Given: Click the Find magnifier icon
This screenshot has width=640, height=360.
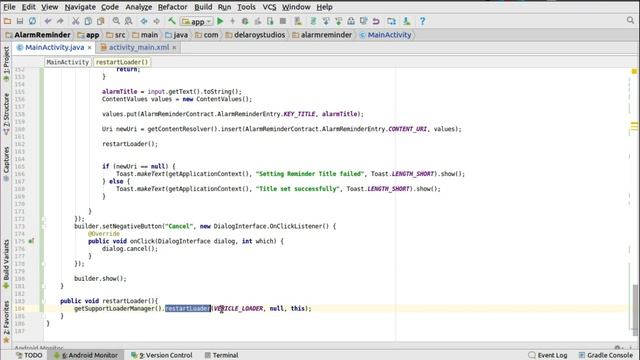Looking at the screenshot, I should click(116, 21).
